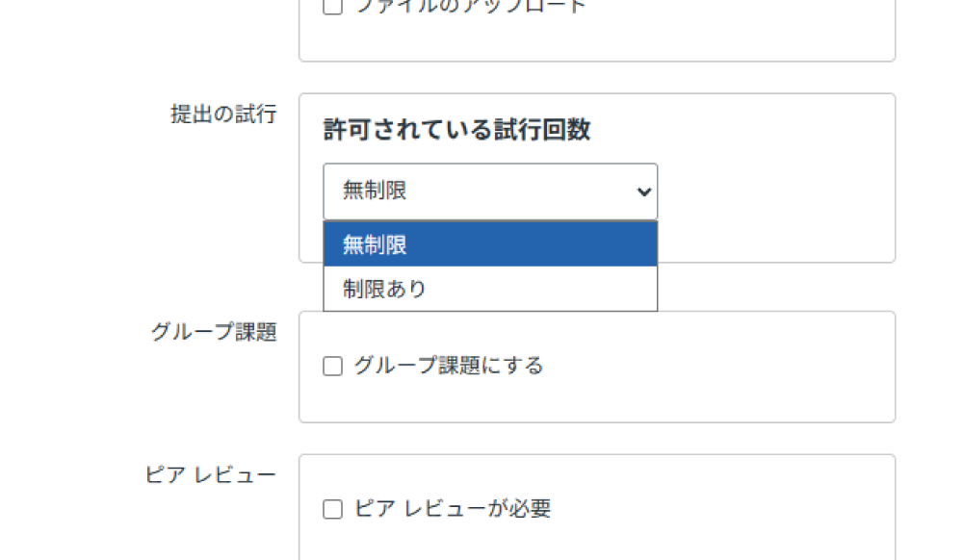
Task: Click the グループ課題 row label
Action: click(x=214, y=332)
